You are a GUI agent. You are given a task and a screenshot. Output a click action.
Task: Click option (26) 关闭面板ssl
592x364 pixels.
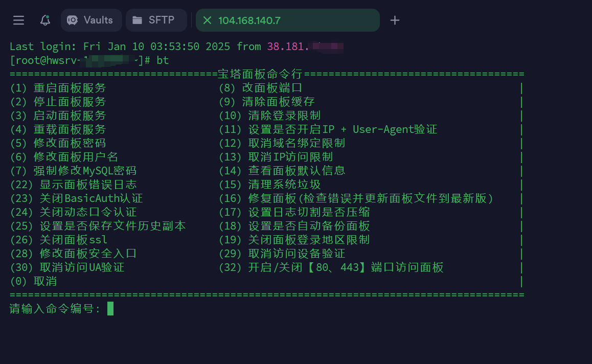[x=59, y=240]
